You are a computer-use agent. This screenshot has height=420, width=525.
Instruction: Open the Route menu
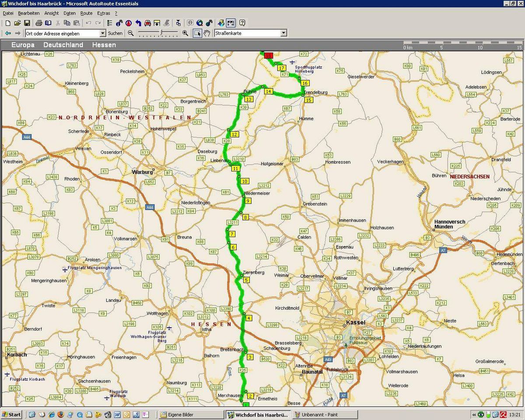86,13
